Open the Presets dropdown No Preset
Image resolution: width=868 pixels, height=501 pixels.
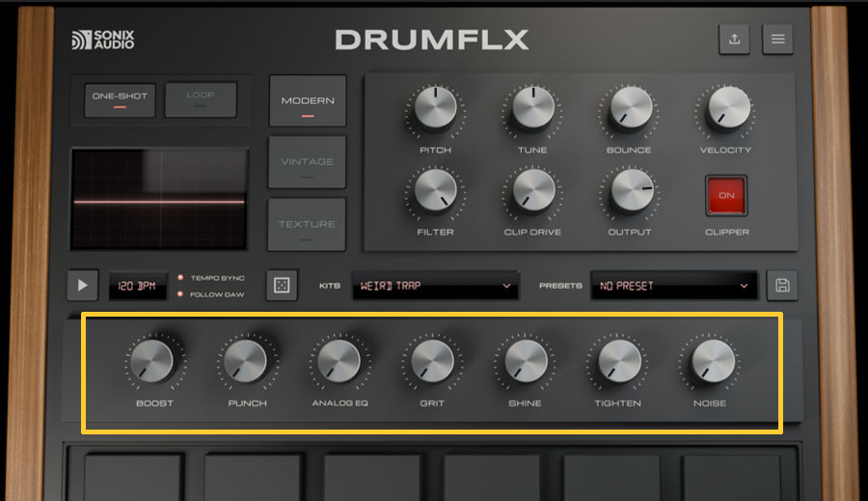pyautogui.click(x=674, y=286)
